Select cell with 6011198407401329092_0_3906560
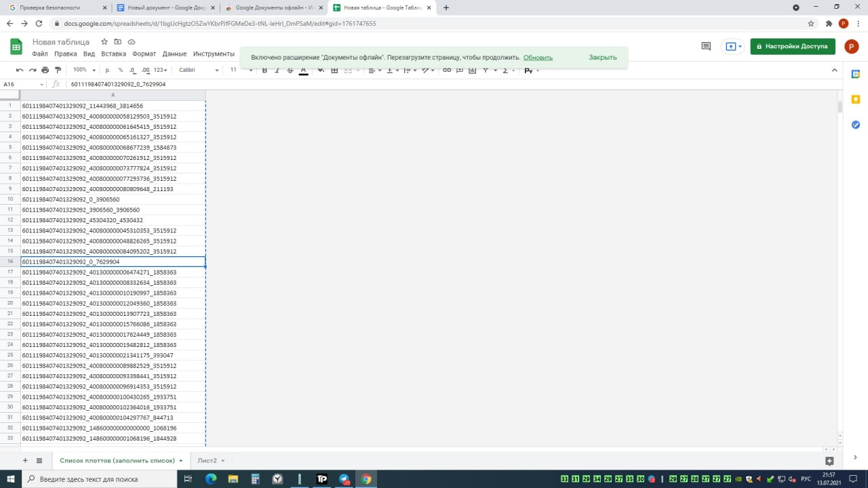The width and height of the screenshot is (868, 488). tap(113, 199)
